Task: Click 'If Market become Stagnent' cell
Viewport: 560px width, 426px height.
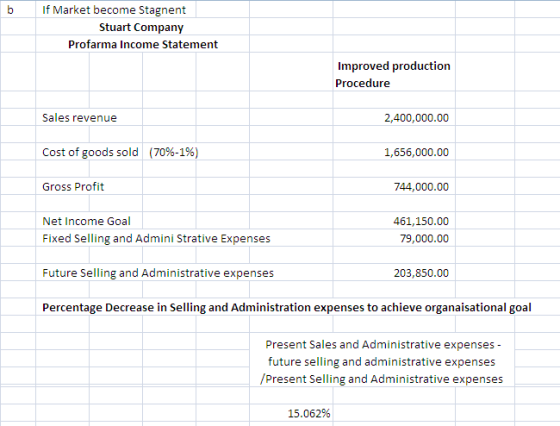Action: click(x=114, y=10)
